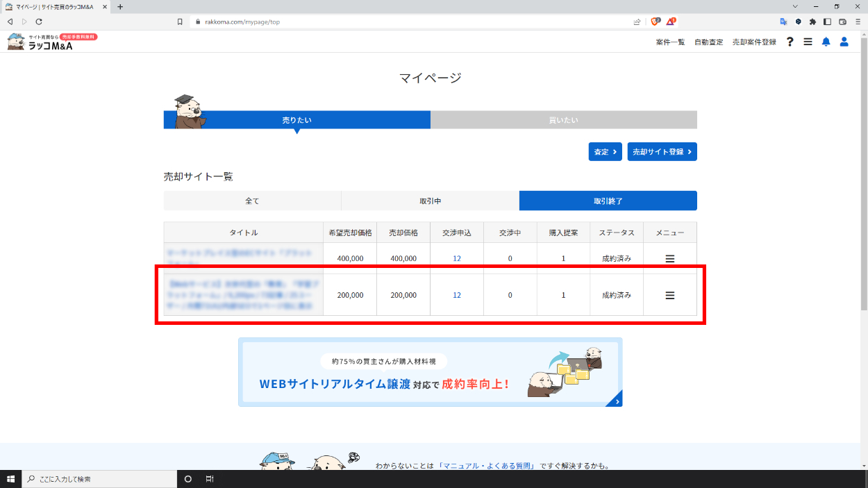Click the 査定 button
This screenshot has width=868, height=488.
605,152
